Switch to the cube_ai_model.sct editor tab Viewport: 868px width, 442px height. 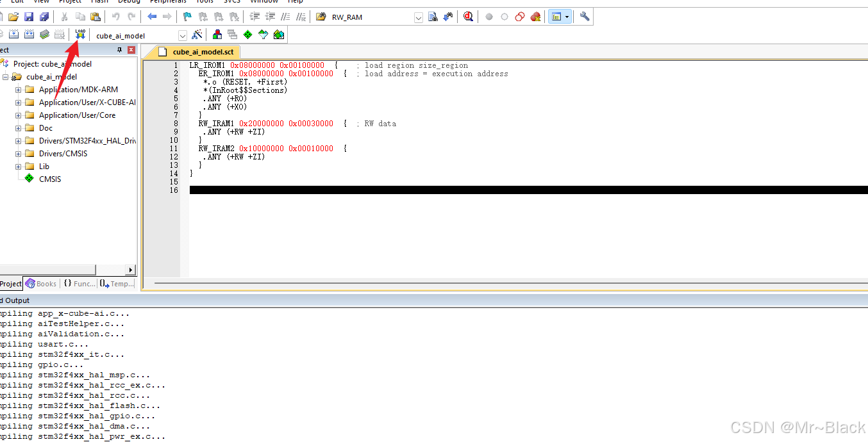coord(196,51)
